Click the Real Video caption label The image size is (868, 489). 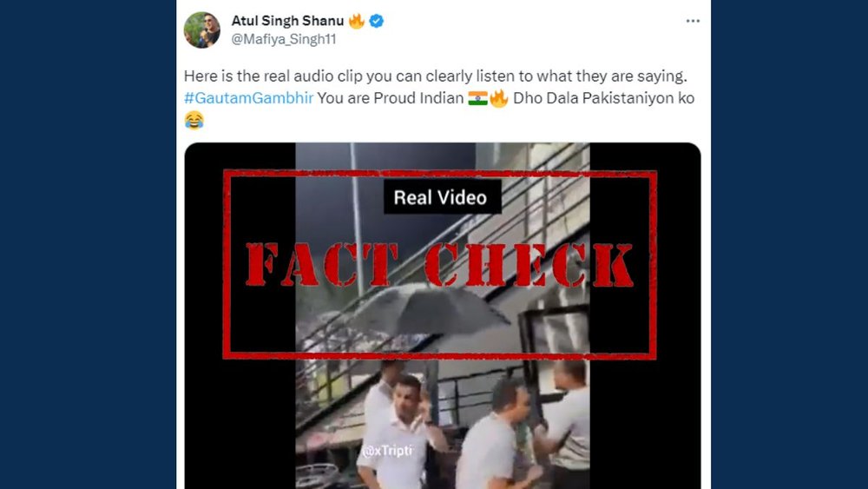441,198
